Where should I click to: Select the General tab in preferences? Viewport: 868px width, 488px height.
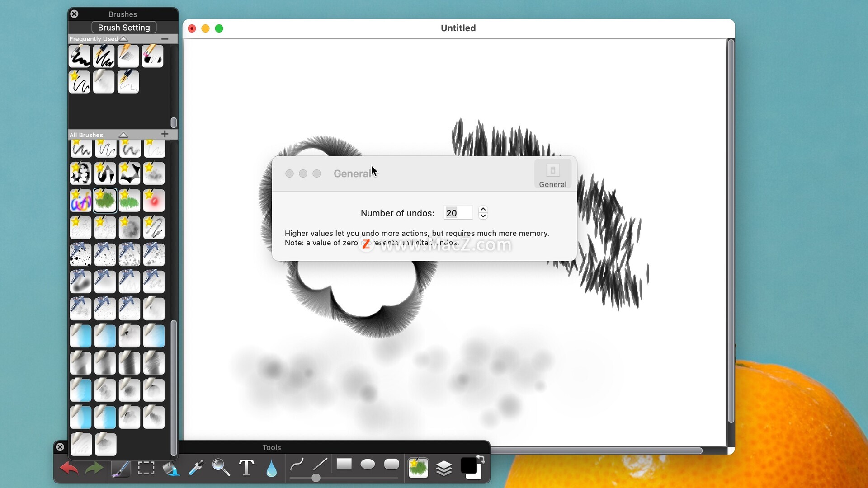pos(552,174)
